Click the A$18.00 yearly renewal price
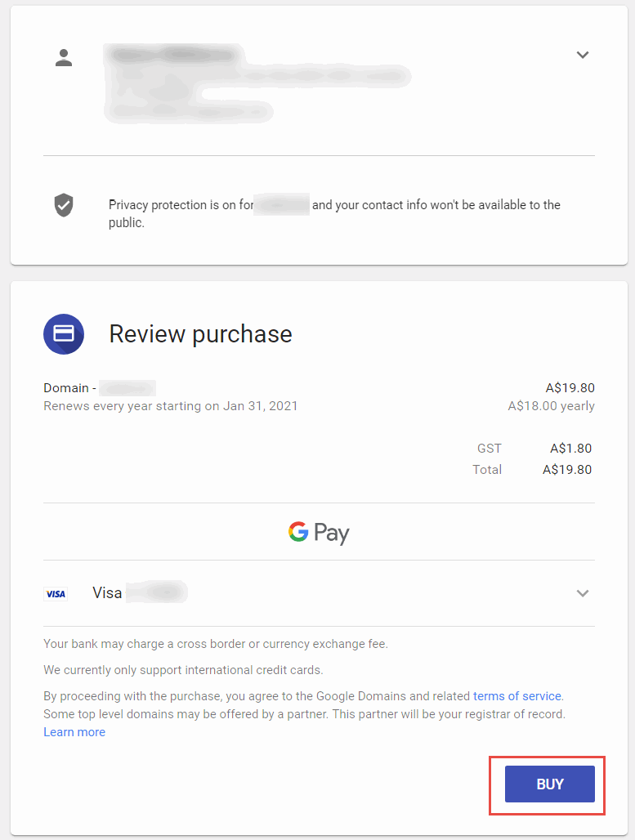The height and width of the screenshot is (840, 635). coord(552,406)
